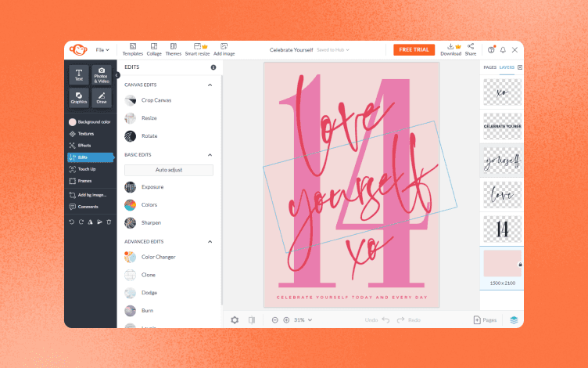Click the Edits info icon
588x368 pixels.
coord(213,67)
